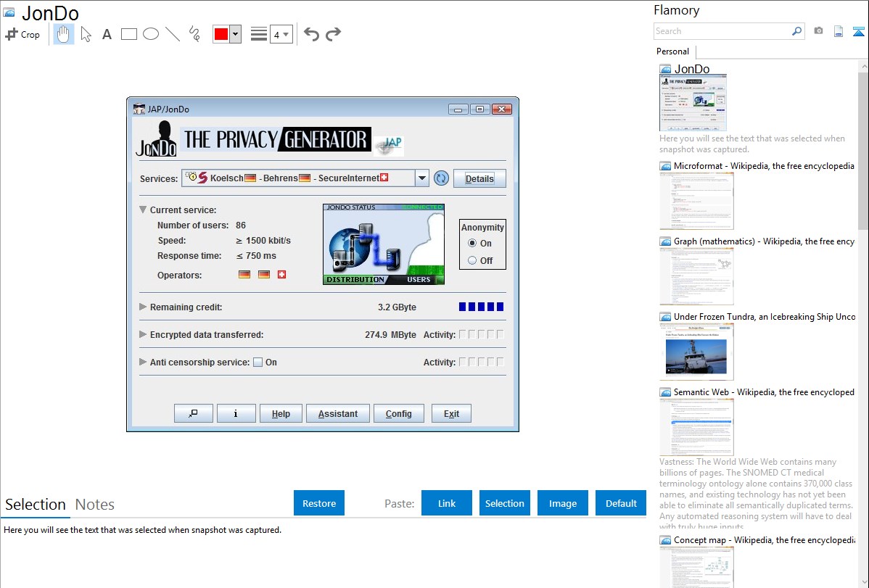Image resolution: width=869 pixels, height=588 pixels.
Task: Enable the Anti censorship service checkbox
Action: (258, 363)
